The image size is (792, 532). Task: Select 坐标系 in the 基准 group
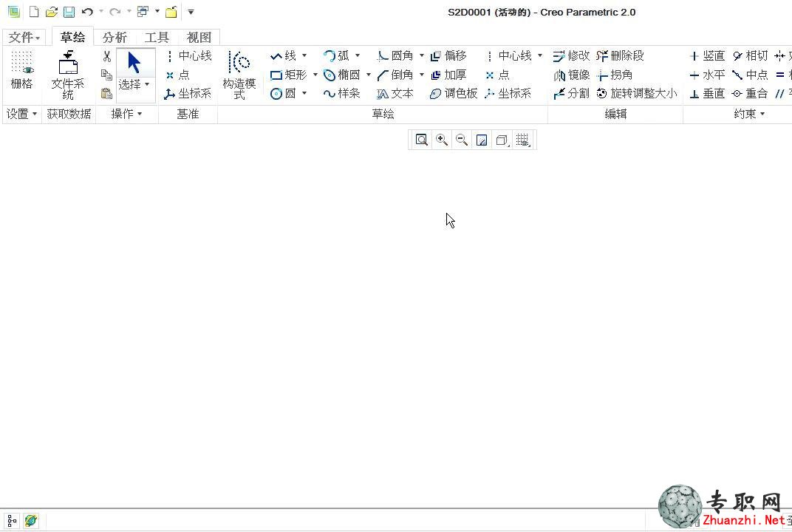188,93
